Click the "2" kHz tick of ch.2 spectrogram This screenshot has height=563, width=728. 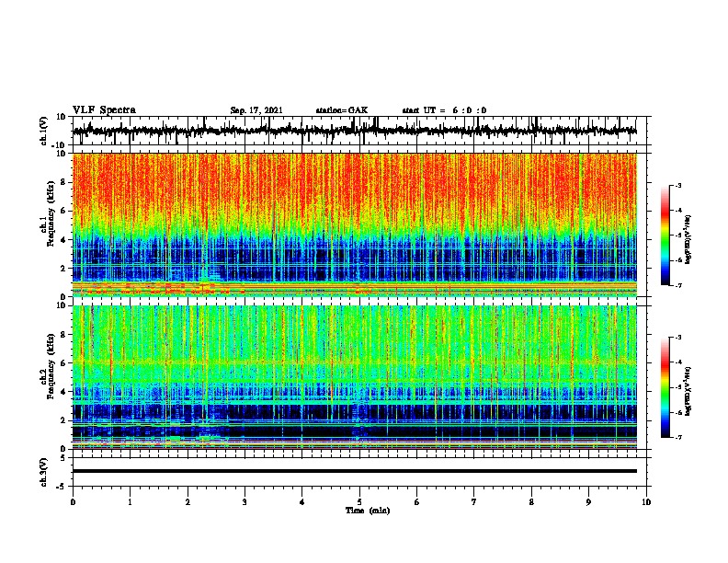63,420
